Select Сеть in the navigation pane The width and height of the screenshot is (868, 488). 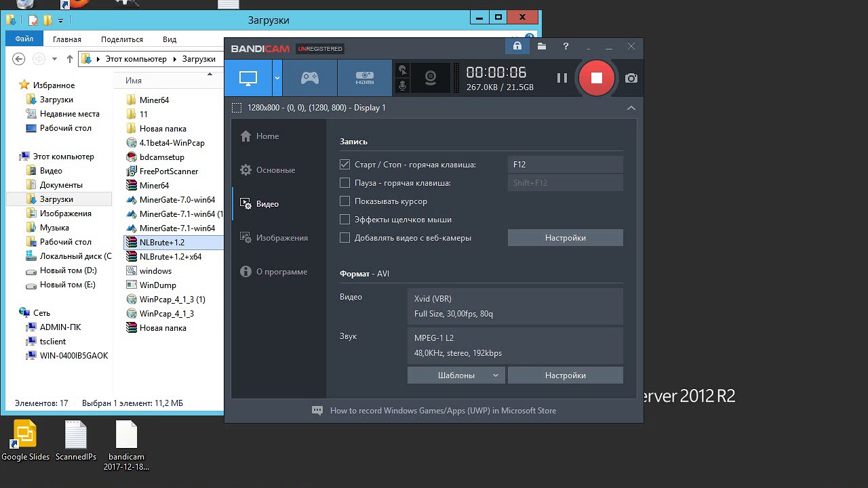click(41, 313)
